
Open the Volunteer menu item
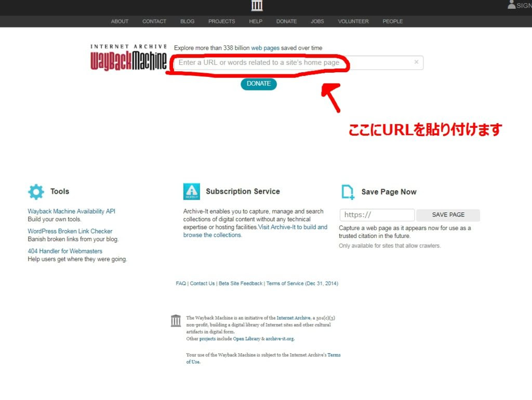[353, 21]
